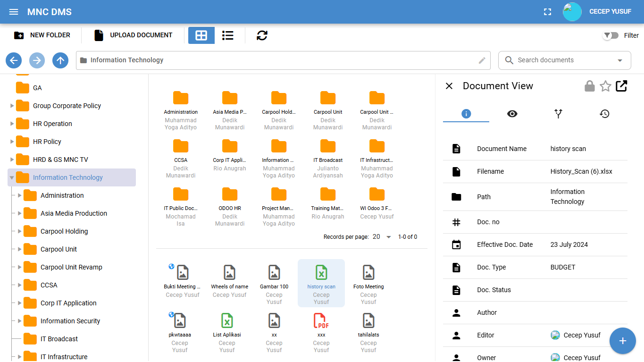
Task: Click the UPLOAD DOCUMENT button
Action: tap(133, 35)
